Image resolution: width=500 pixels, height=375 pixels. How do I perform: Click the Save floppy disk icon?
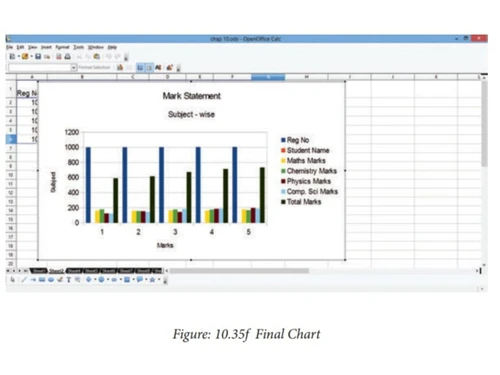pyautogui.click(x=38, y=57)
